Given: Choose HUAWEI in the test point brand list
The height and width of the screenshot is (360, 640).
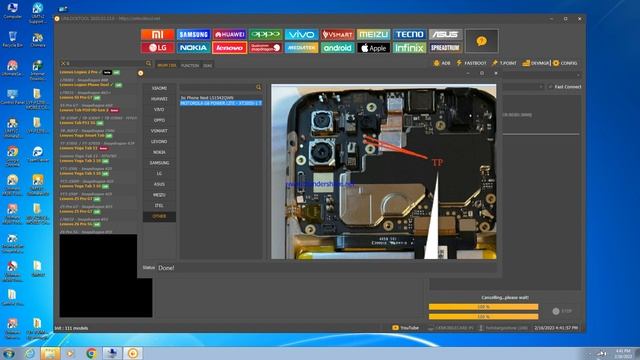Looking at the screenshot, I should point(159,99).
